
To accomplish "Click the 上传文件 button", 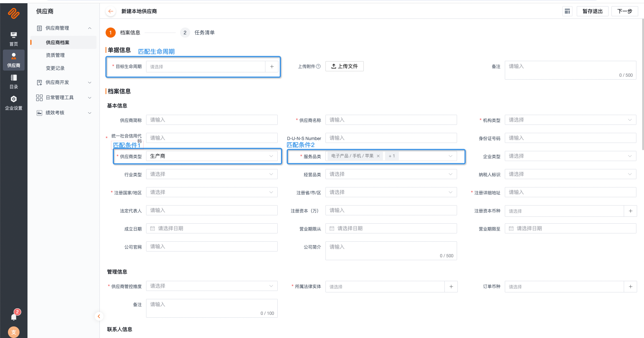I will click(x=345, y=66).
